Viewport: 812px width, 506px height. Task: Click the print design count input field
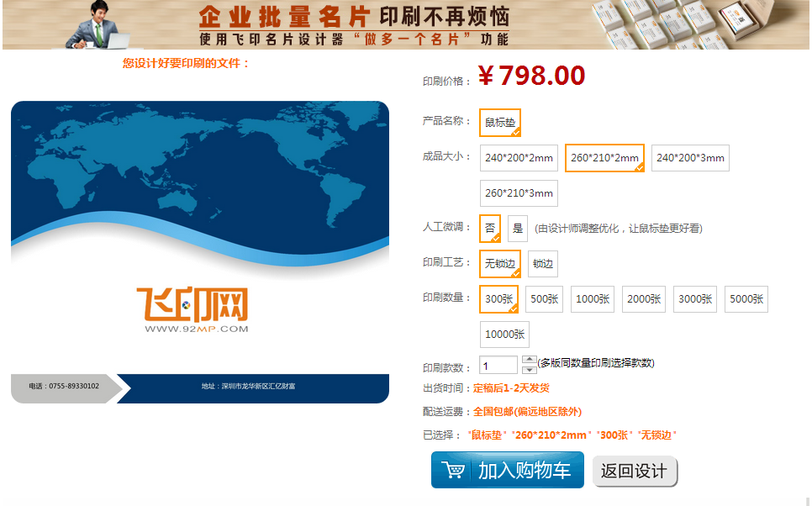click(x=498, y=365)
